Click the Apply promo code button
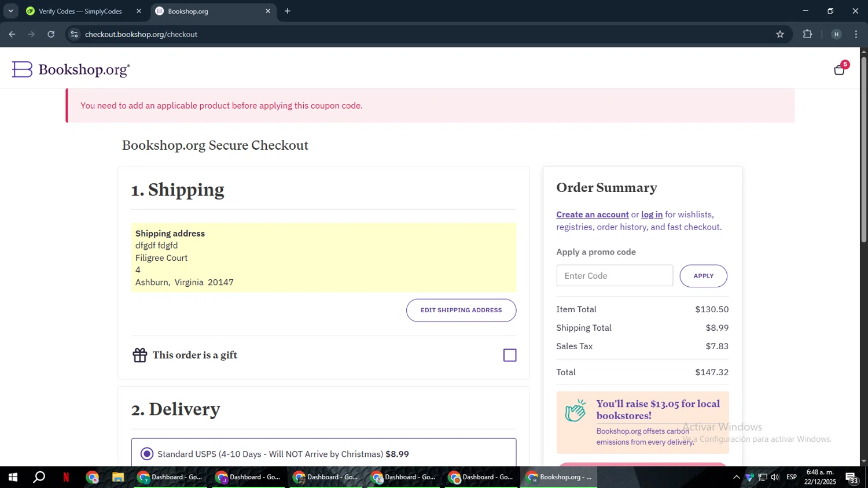 click(703, 276)
